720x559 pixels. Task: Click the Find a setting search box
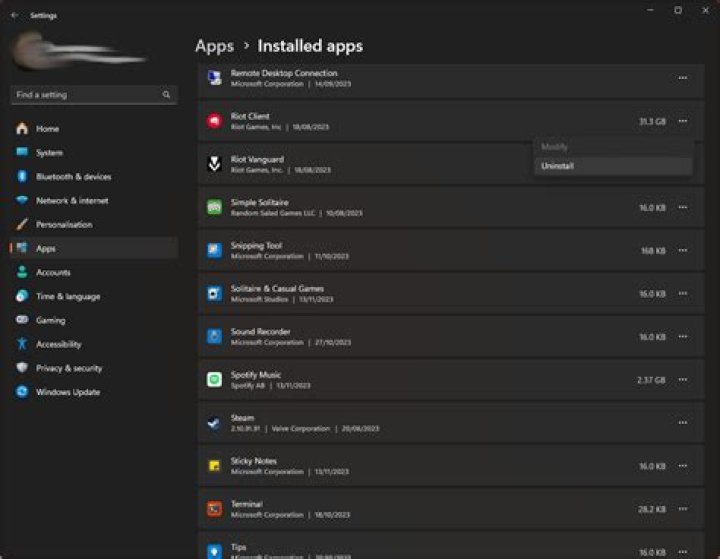tap(94, 95)
